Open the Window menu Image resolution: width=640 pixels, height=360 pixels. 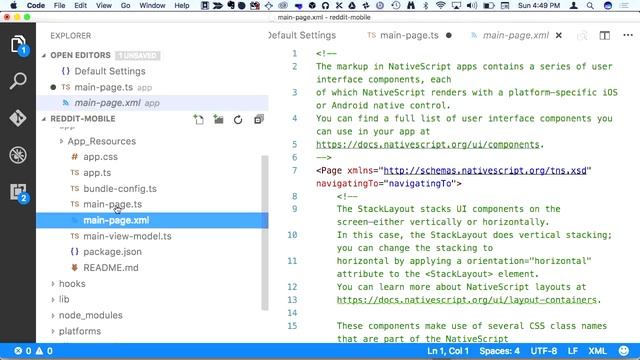pos(152,5)
